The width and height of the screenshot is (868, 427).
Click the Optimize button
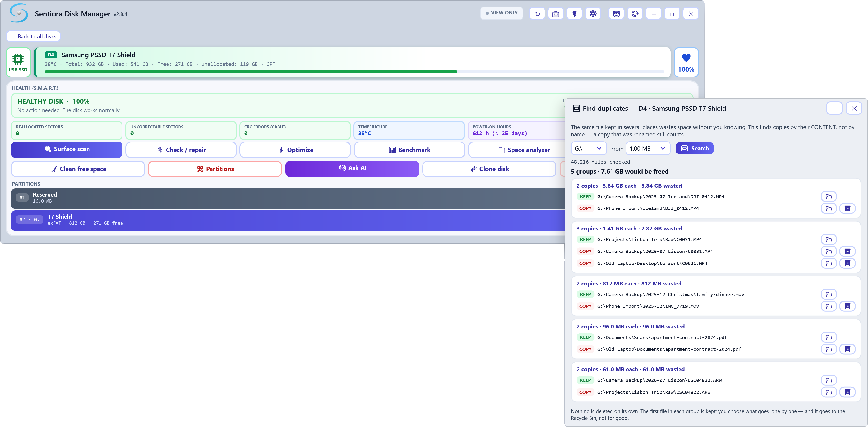(x=295, y=150)
